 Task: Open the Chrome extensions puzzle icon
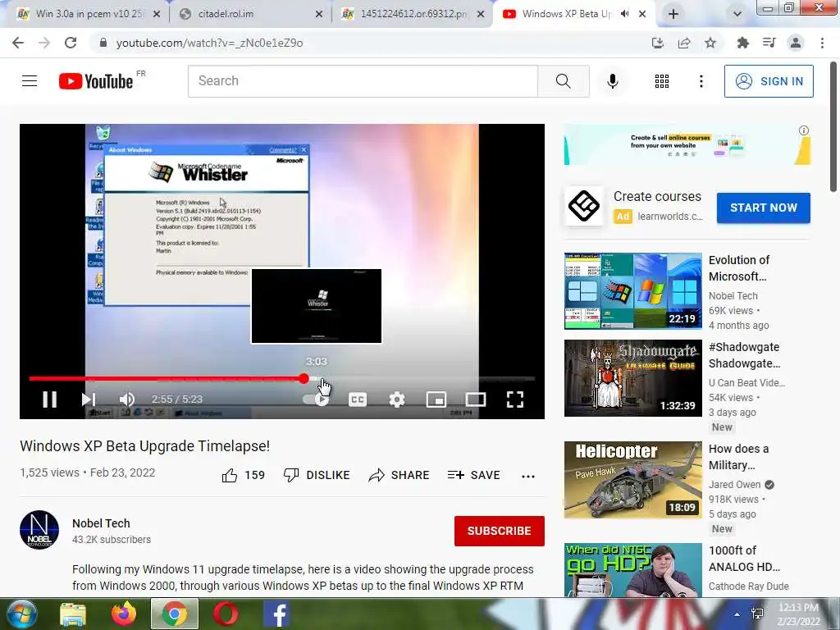pos(742,43)
